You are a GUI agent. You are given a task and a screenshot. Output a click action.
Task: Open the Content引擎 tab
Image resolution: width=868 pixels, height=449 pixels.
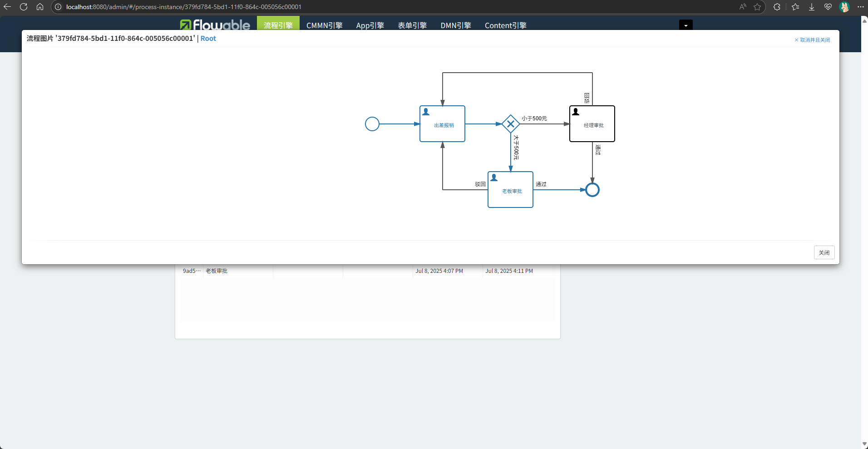pos(505,25)
